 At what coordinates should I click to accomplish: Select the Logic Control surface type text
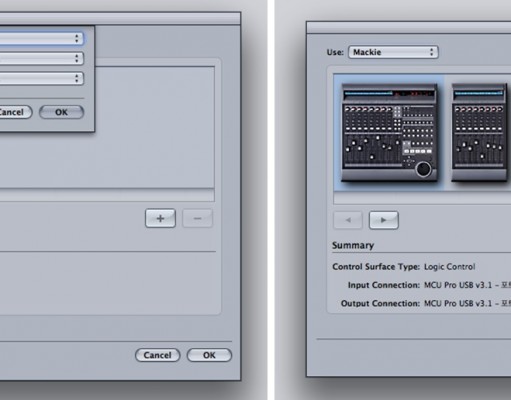pos(449,267)
